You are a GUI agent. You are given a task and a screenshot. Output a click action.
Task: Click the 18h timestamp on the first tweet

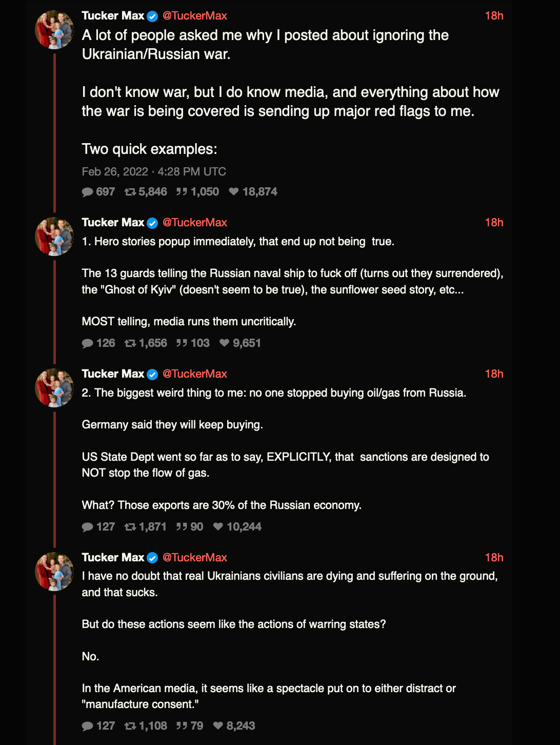click(494, 16)
